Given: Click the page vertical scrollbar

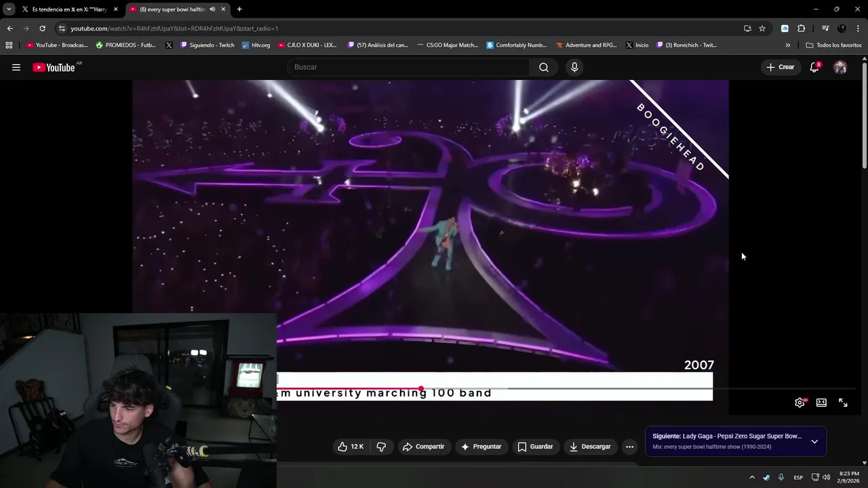Looking at the screenshot, I should 865,114.
